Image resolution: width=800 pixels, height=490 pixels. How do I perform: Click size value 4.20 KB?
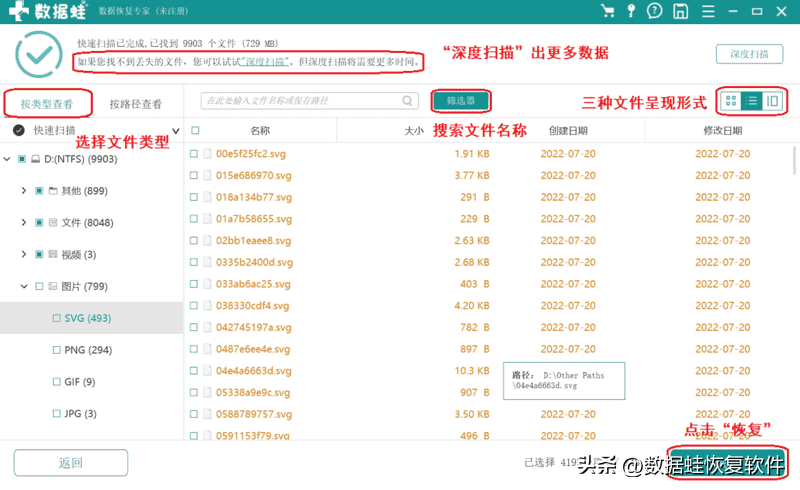(472, 305)
